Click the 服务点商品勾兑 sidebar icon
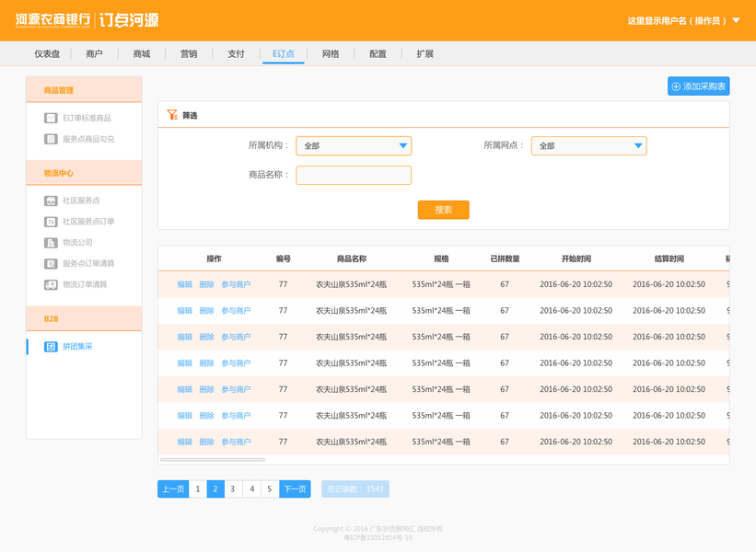756x552 pixels. [51, 139]
